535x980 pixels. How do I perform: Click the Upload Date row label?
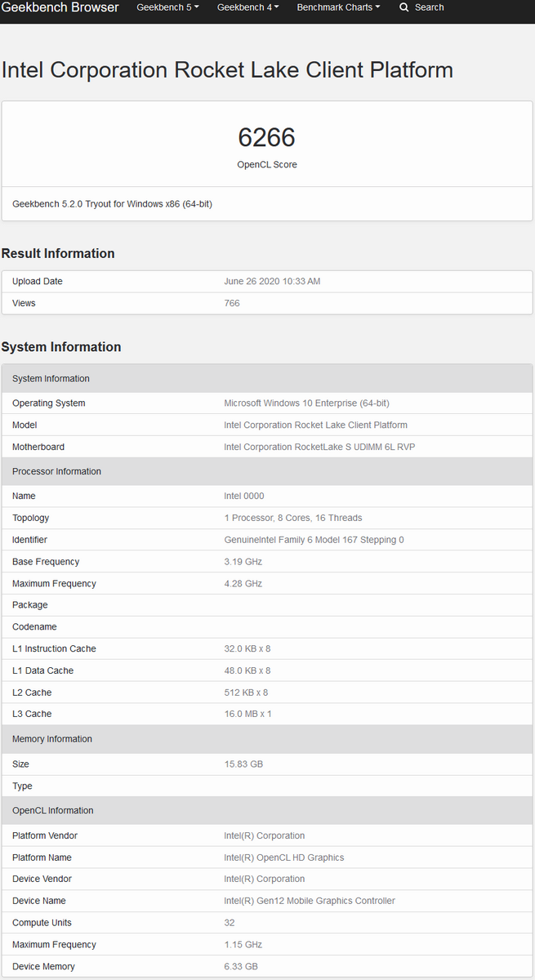[x=38, y=282]
